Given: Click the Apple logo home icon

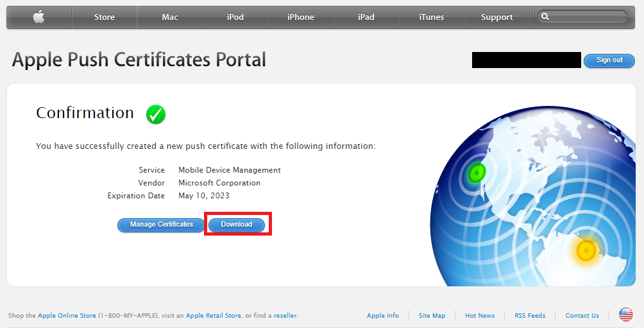Looking at the screenshot, I should point(39,17).
